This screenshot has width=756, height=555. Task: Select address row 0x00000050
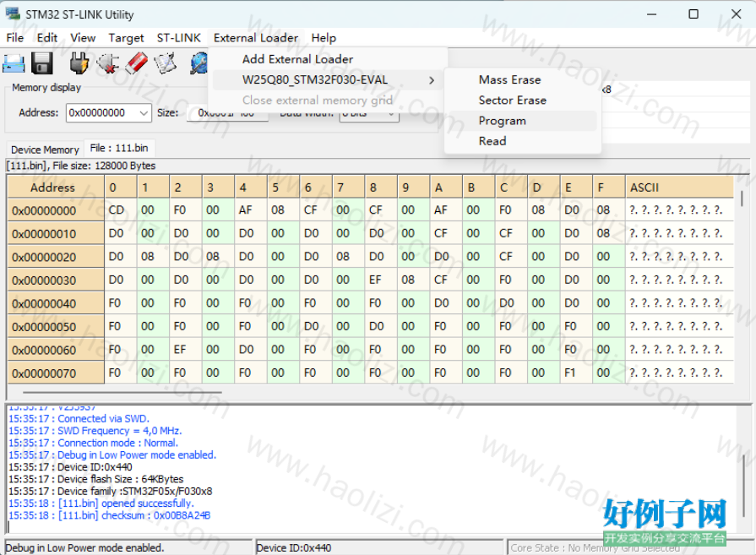pyautogui.click(x=56, y=326)
